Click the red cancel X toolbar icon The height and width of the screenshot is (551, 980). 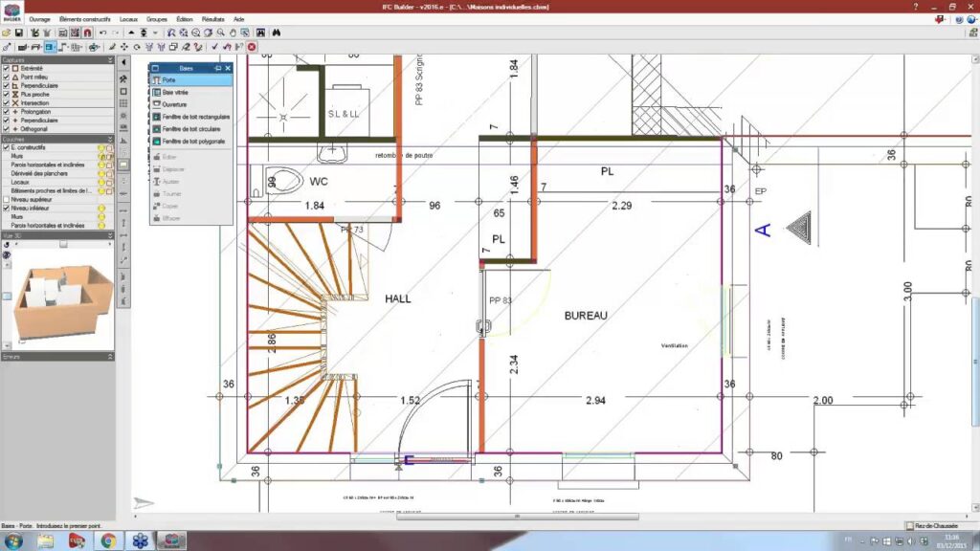click(252, 46)
